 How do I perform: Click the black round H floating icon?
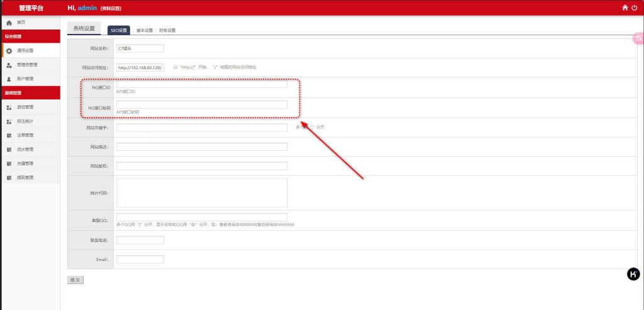click(633, 274)
